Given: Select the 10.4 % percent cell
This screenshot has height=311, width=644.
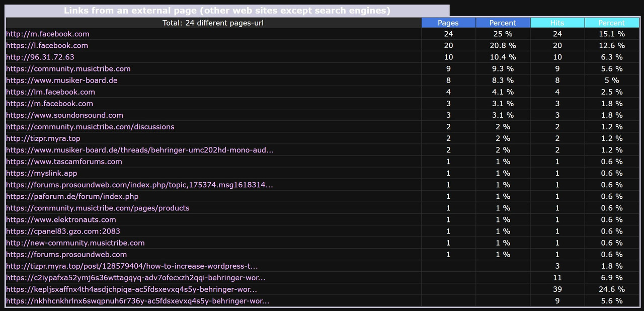Looking at the screenshot, I should click(x=503, y=57).
